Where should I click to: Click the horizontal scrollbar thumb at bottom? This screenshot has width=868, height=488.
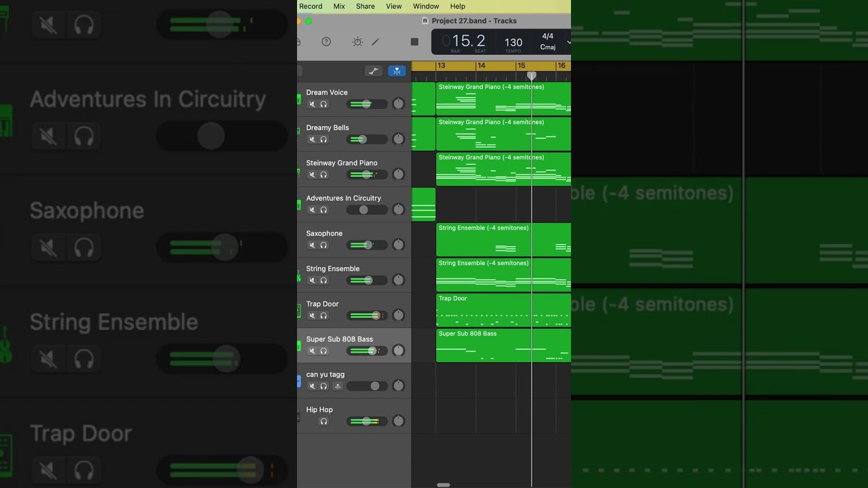click(x=443, y=485)
